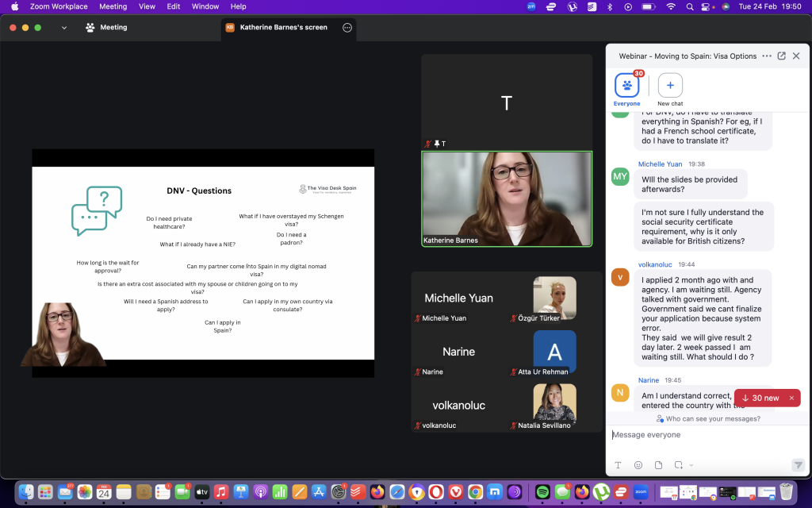Open the Meeting menu in menu bar
The image size is (812, 508).
pos(113,6)
